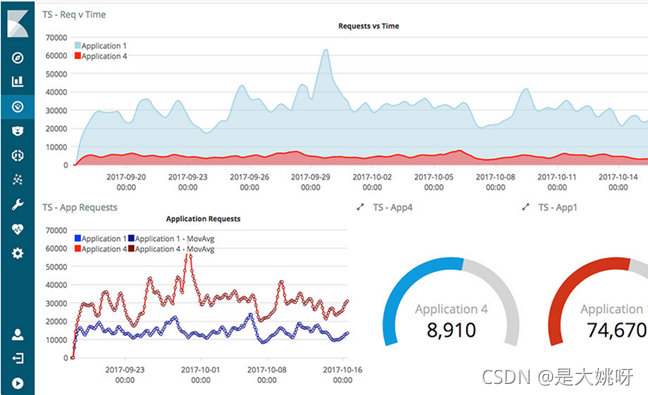Click the TS - App4 panel title
Viewport: 648px width, 395px height.
393,207
